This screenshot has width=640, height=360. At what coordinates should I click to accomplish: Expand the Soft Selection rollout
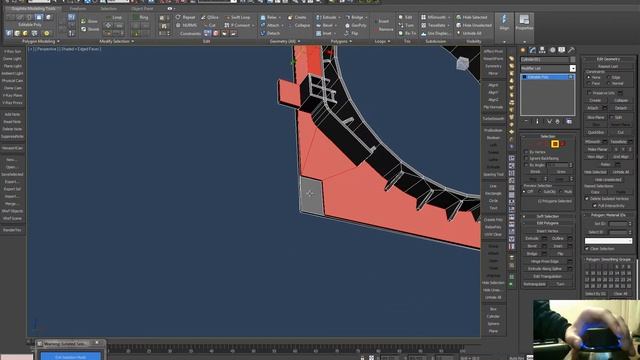pyautogui.click(x=548, y=216)
